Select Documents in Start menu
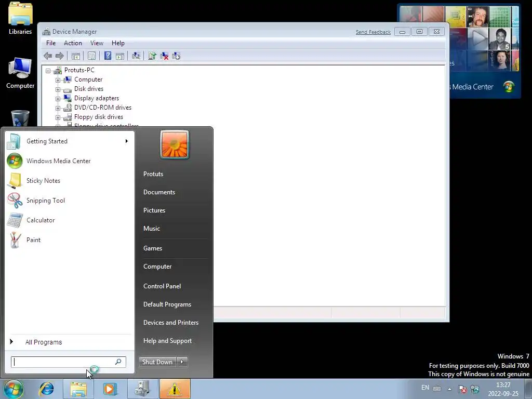 pos(159,192)
